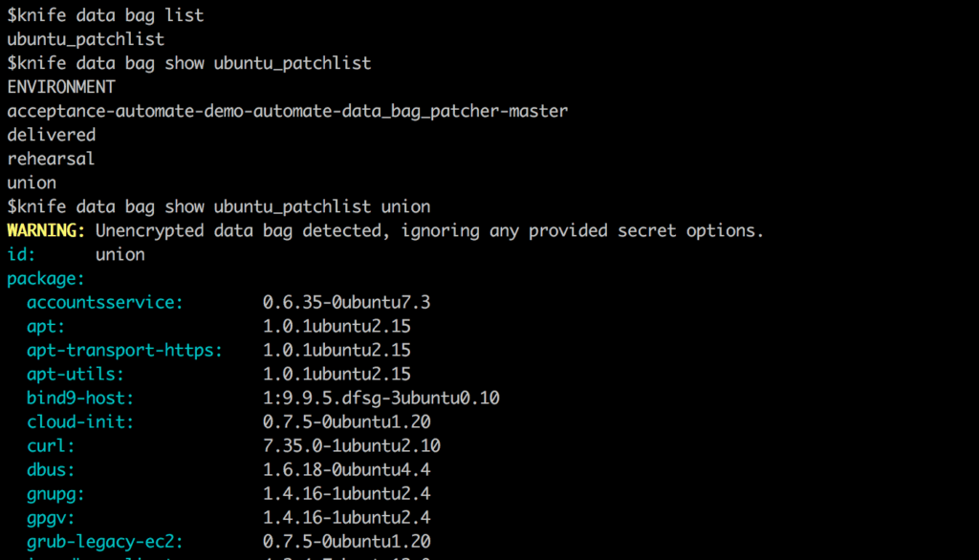Click the "rehearsal" item in the list

click(x=52, y=159)
